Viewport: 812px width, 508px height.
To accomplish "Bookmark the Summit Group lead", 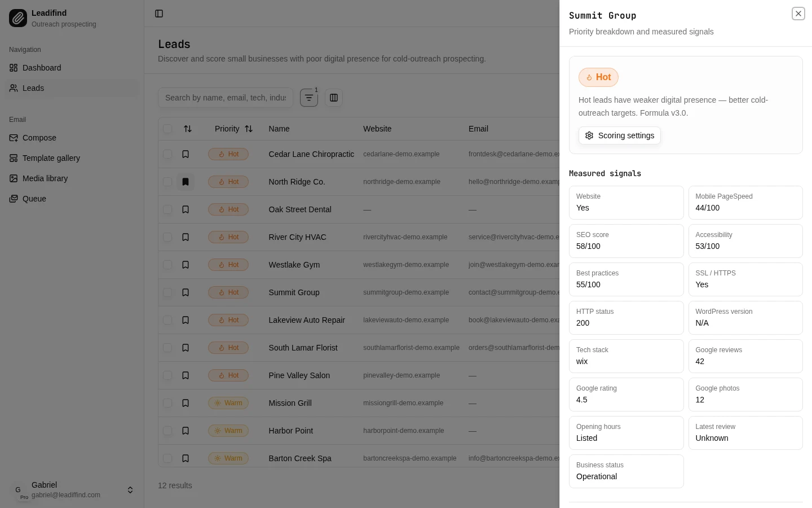I will coord(186,292).
